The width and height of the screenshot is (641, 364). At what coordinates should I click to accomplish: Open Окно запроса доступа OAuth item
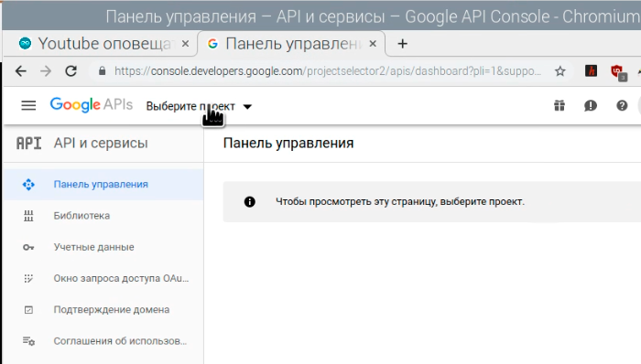point(103,278)
